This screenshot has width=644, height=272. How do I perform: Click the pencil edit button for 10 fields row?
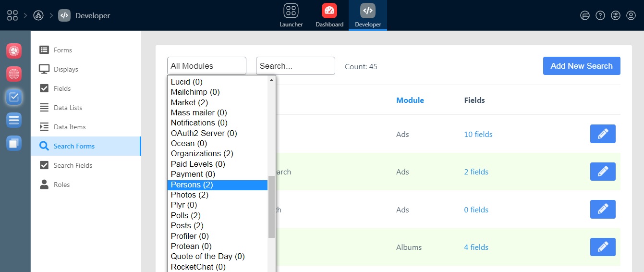click(602, 134)
